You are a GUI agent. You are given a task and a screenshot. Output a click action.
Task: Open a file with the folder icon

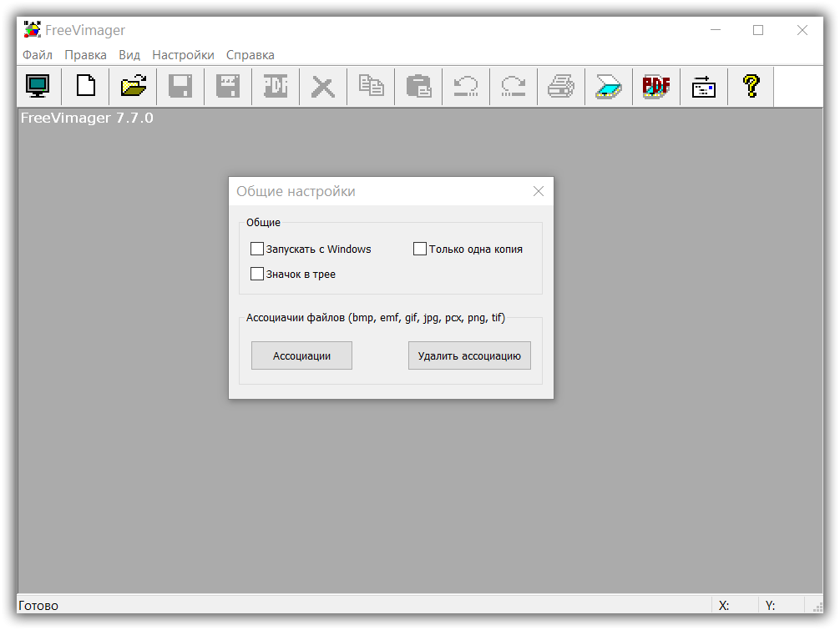coord(133,86)
